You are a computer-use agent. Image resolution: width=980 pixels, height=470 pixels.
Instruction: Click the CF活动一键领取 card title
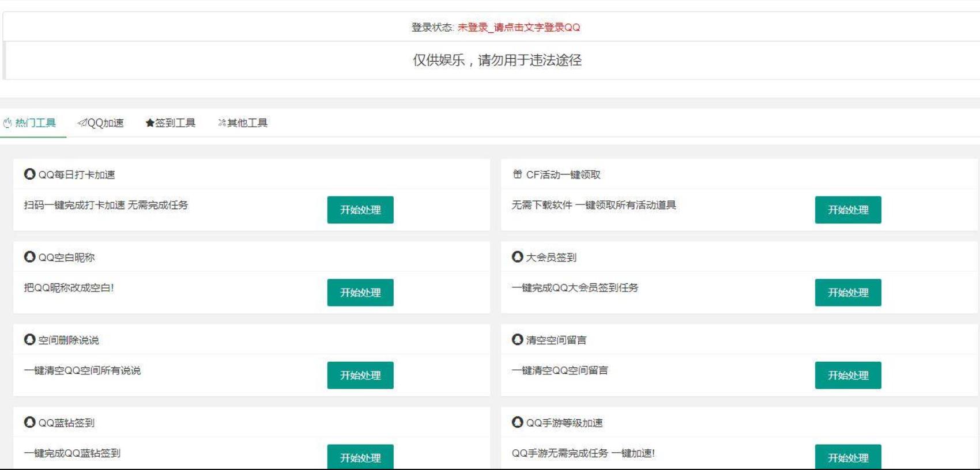tap(563, 175)
